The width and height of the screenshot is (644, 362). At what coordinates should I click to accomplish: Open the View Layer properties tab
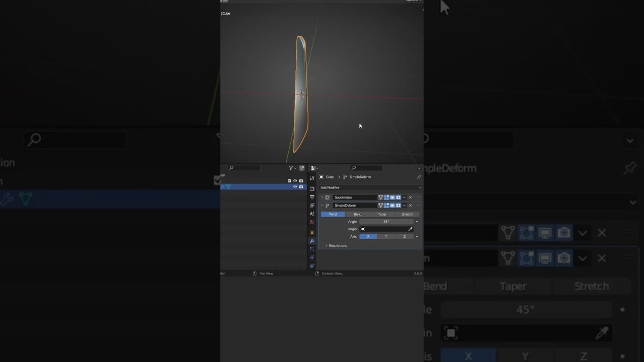click(x=312, y=205)
